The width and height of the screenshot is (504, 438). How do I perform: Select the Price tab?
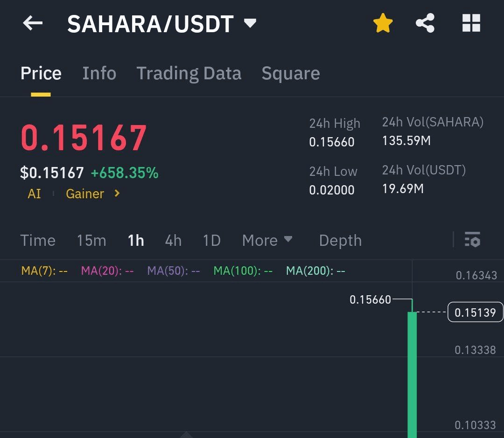[41, 73]
